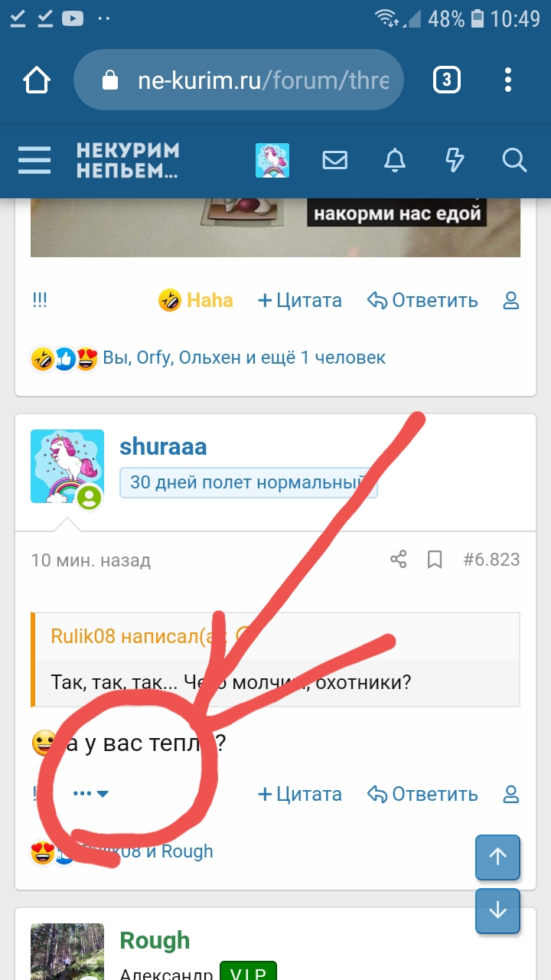The image size is (551, 980).
Task: Jump down with the down-arrow button
Action: click(x=498, y=910)
